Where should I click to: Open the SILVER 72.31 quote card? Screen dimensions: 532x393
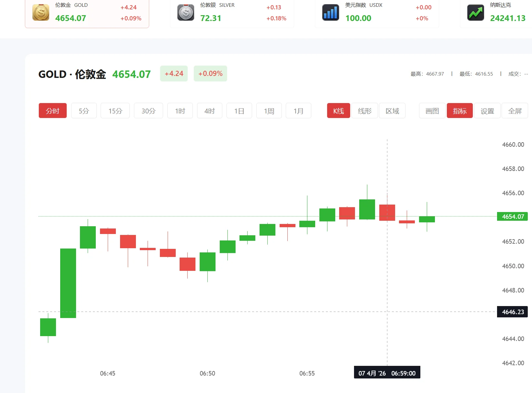[232, 14]
